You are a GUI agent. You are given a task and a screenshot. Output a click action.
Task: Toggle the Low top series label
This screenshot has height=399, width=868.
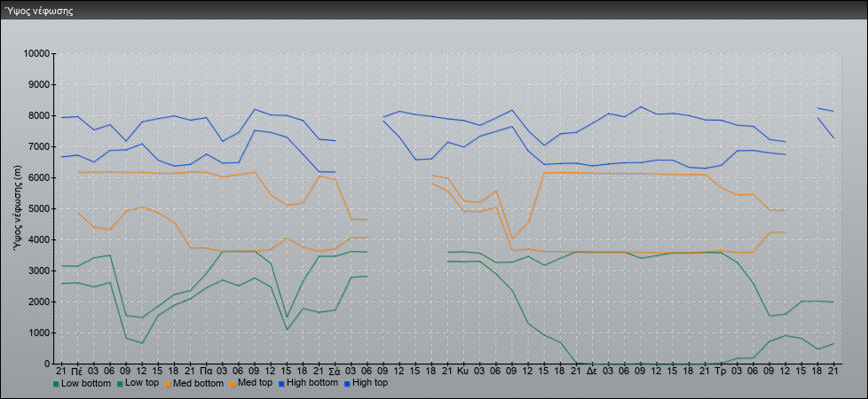[142, 384]
